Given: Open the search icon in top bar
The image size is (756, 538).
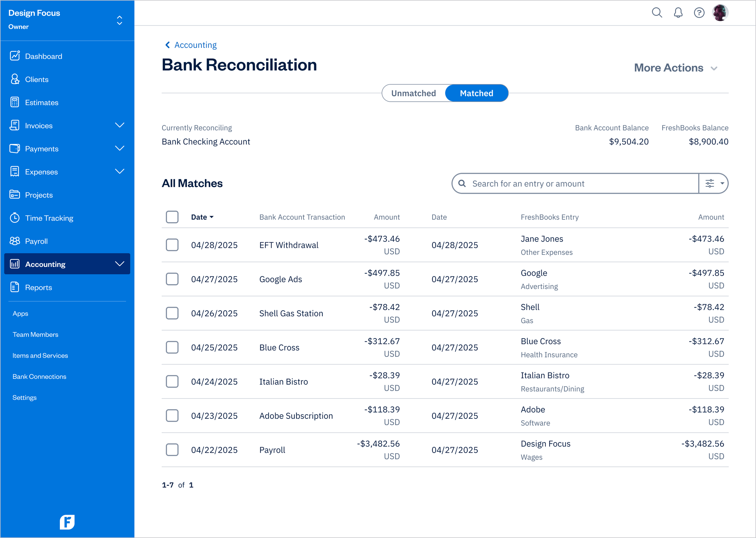Looking at the screenshot, I should tap(657, 13).
